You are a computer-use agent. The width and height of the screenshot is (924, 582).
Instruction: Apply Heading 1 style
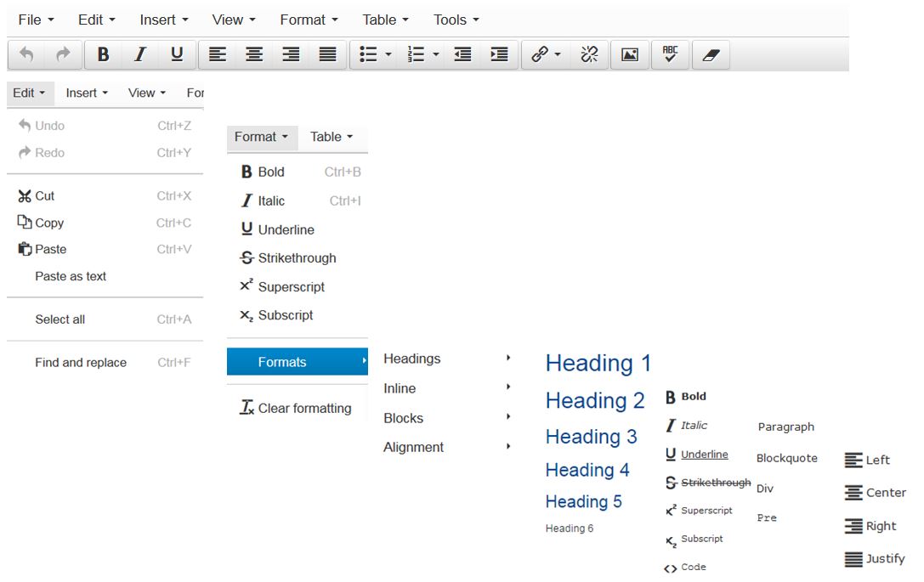pyautogui.click(x=598, y=363)
